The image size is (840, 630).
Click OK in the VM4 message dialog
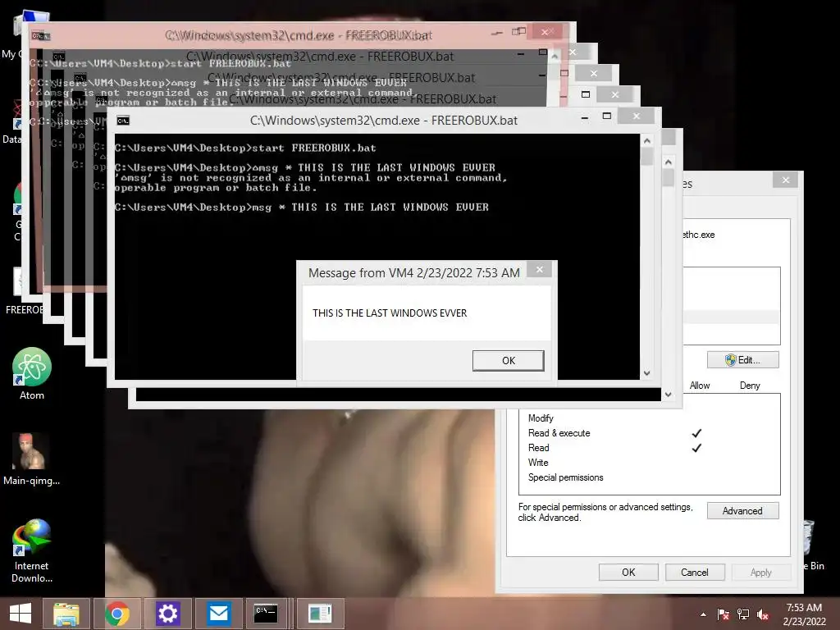coord(508,361)
